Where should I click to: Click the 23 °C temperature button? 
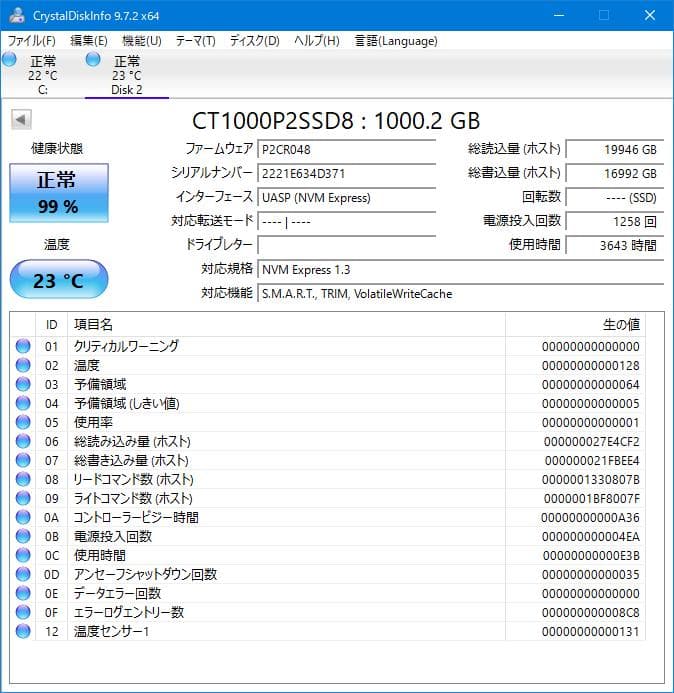(x=59, y=280)
